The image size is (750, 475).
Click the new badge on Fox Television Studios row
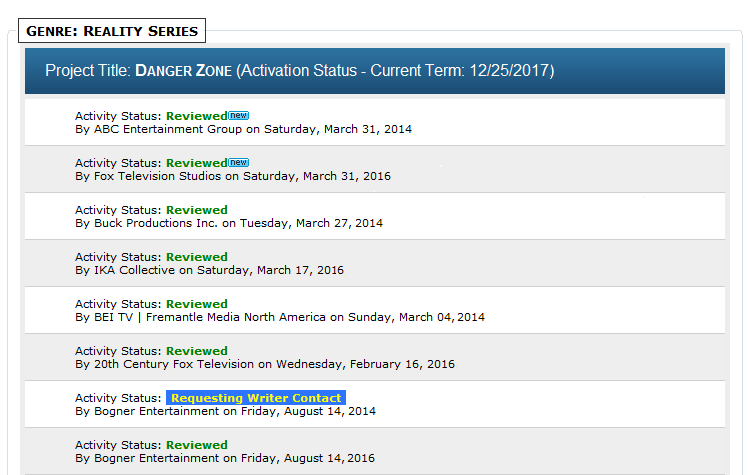coord(239,162)
